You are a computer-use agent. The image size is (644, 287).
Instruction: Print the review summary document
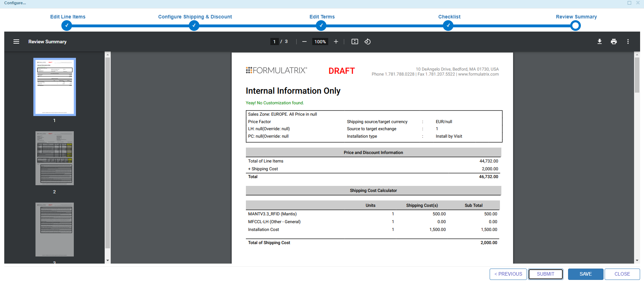pos(614,42)
